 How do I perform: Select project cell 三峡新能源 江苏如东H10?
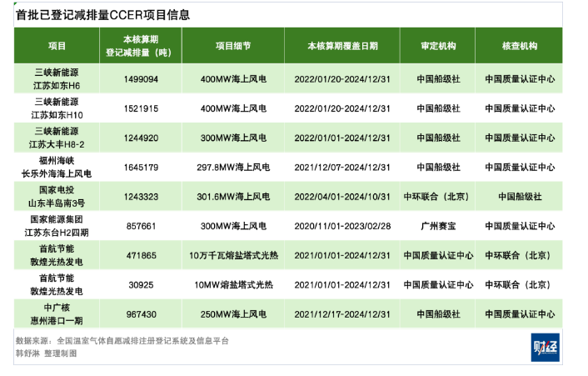click(x=57, y=108)
